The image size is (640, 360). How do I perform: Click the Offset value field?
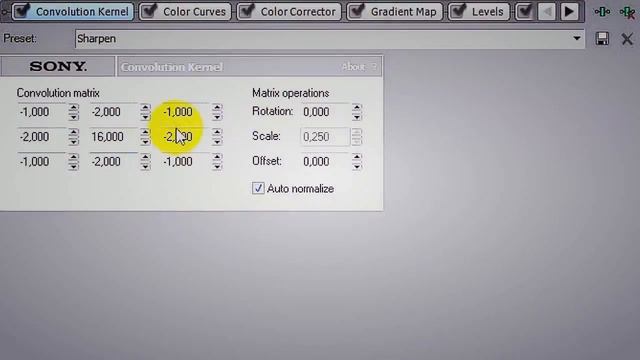pos(325,162)
